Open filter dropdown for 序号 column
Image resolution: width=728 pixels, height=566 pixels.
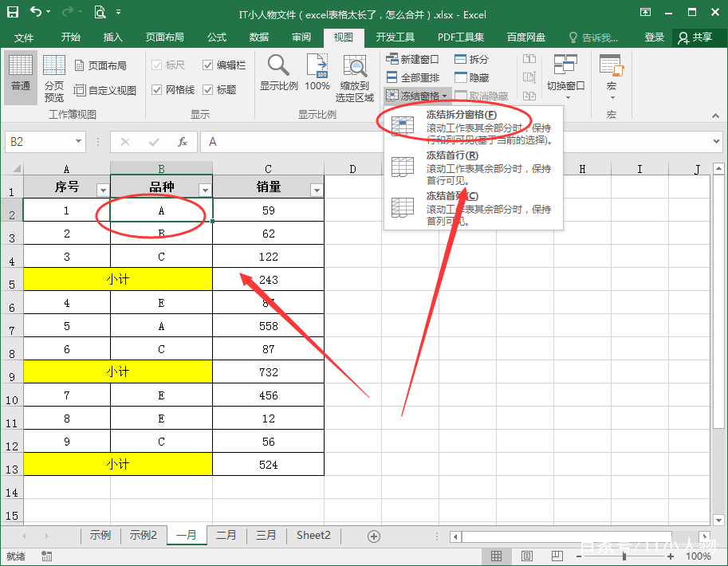103,190
